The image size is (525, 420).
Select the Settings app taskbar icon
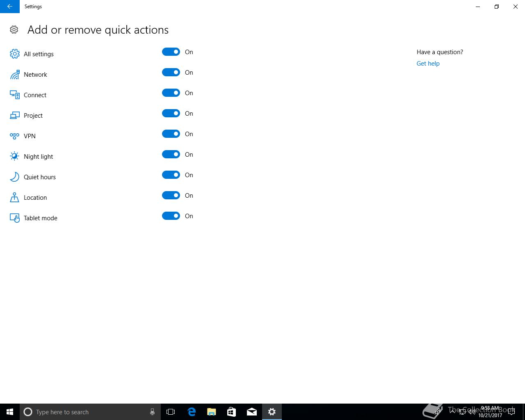click(272, 412)
